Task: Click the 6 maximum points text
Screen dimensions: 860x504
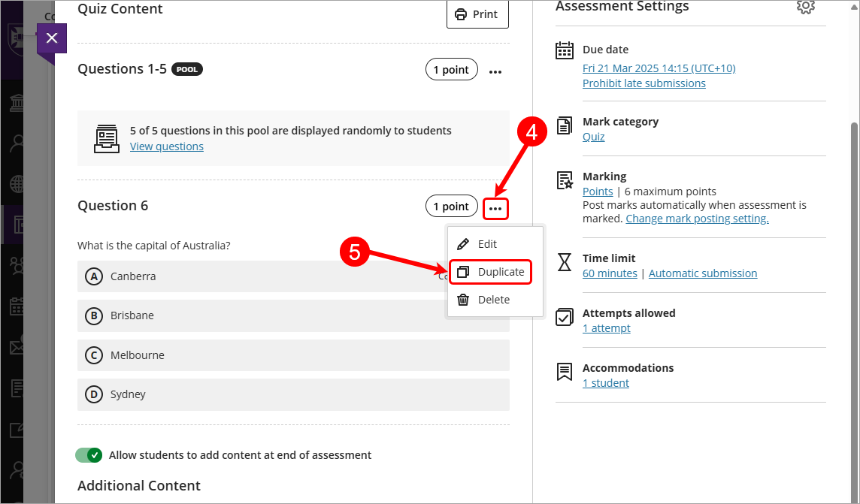Action: tap(671, 192)
